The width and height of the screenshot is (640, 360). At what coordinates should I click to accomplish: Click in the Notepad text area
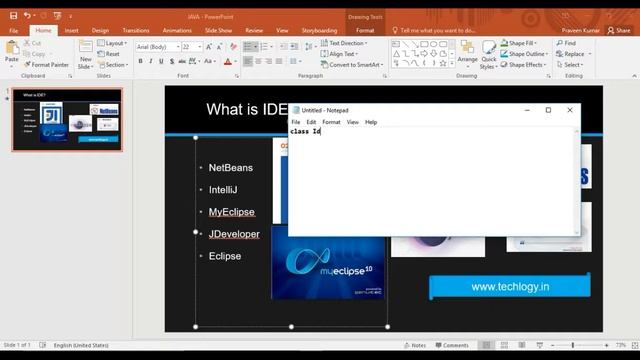[x=431, y=181]
